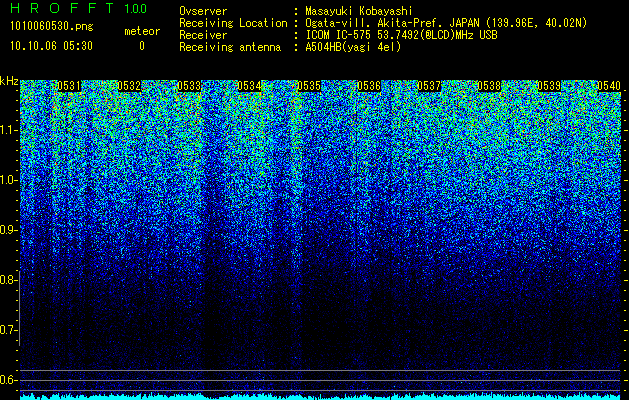
Task: Click the 0531 time marker
Action: point(69,86)
